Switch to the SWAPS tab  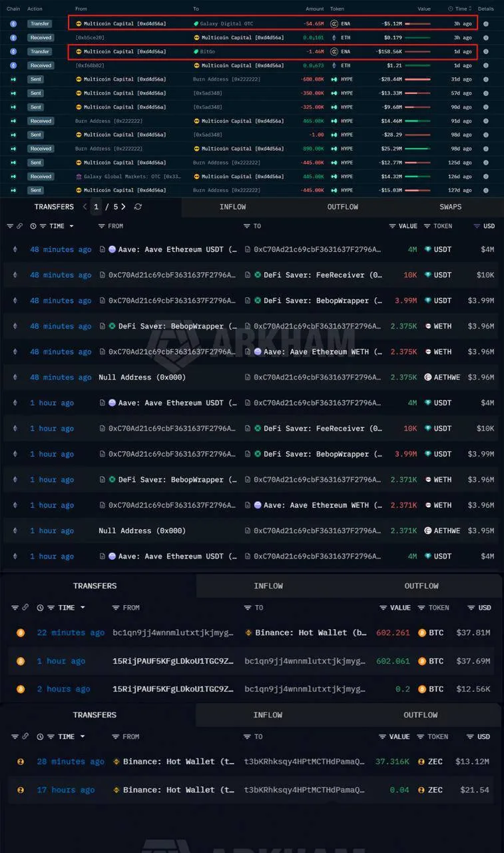451,207
